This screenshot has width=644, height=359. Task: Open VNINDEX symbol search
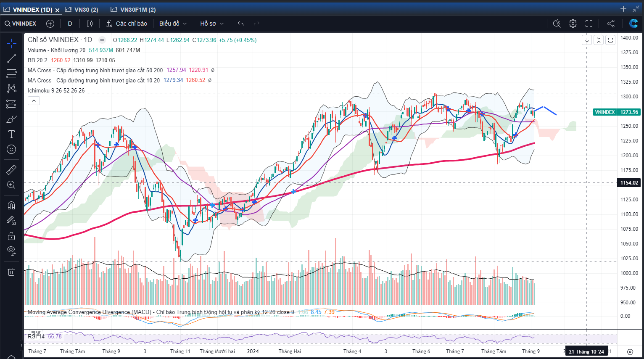(21, 24)
